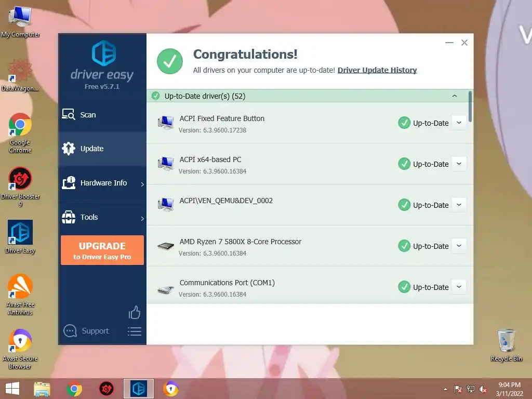Open the Tools sidebar item
532x399 pixels.
pyautogui.click(x=102, y=217)
